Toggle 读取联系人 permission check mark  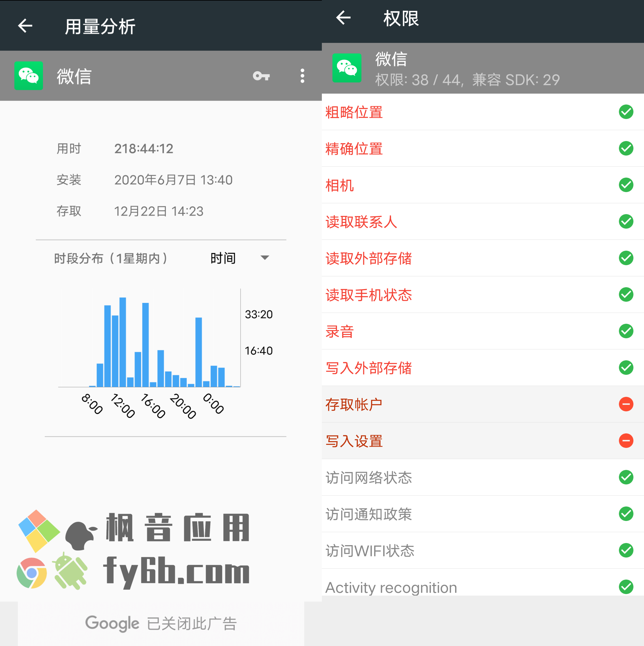(626, 221)
